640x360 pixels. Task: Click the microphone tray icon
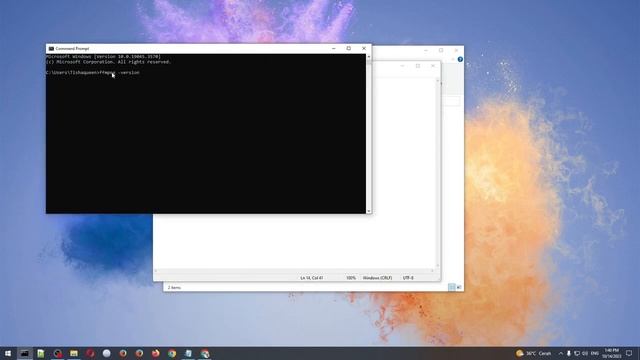[569, 353]
